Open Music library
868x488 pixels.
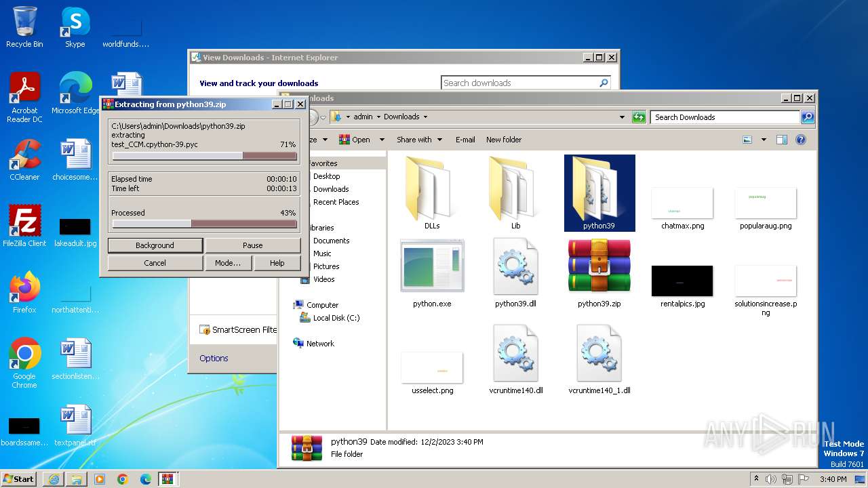pos(322,253)
